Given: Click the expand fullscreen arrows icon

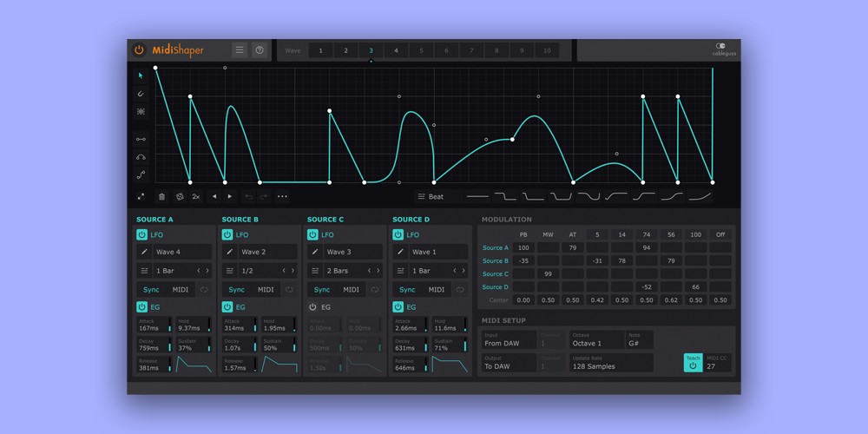Looking at the screenshot, I should [141, 197].
